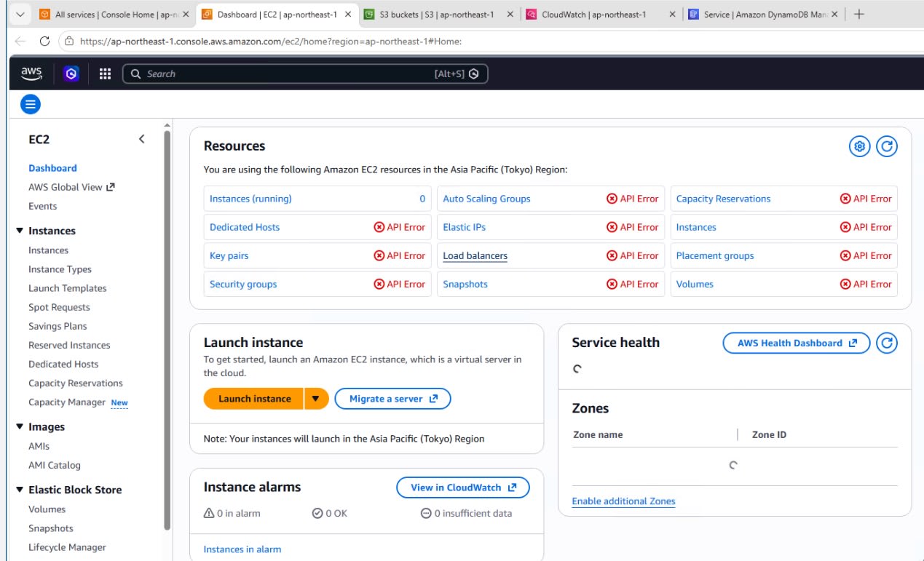
Task: Select Dashboard in EC2 sidebar
Action: [x=52, y=168]
